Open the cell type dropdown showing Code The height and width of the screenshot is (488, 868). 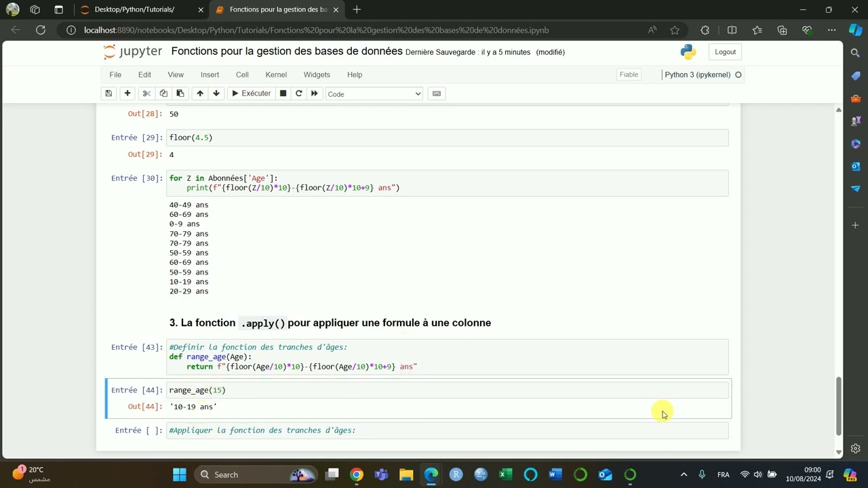click(374, 94)
